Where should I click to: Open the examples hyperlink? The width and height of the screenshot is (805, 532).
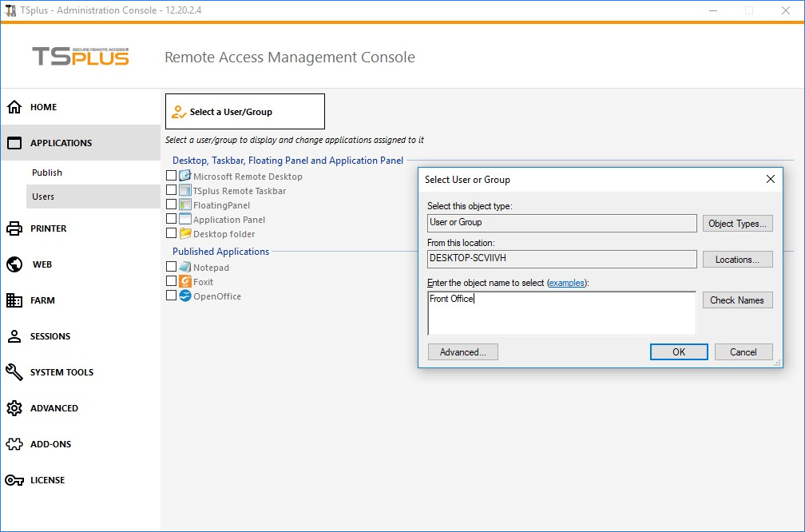tap(566, 283)
